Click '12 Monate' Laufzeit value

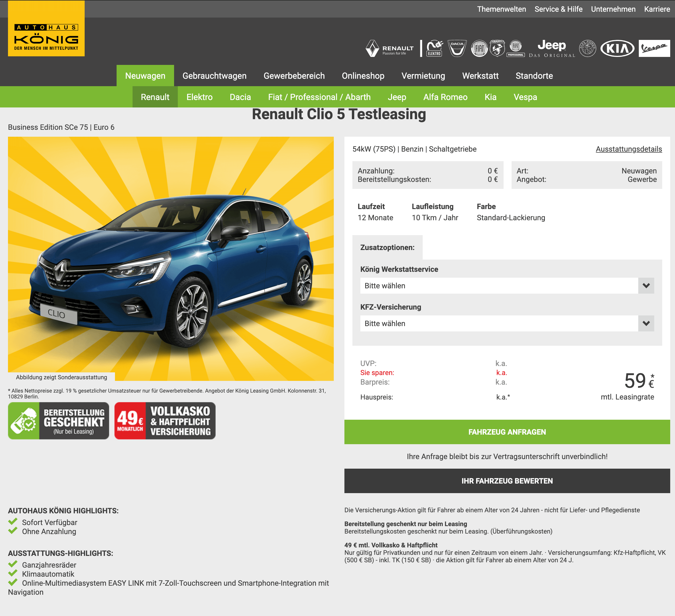(375, 218)
